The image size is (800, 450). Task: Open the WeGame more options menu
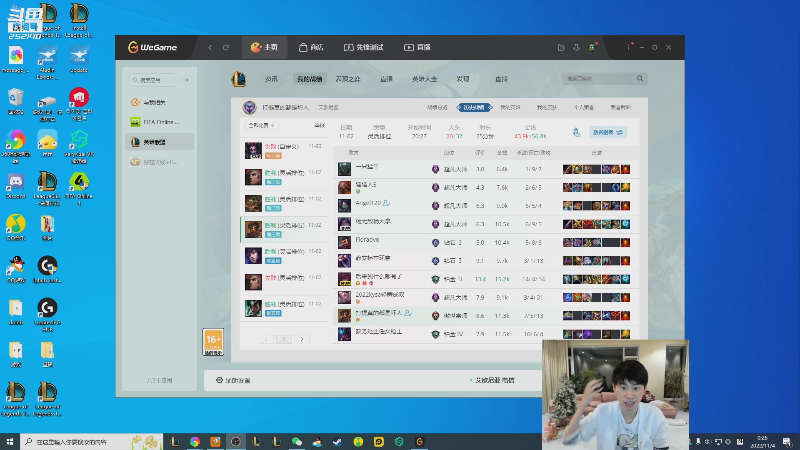[629, 47]
